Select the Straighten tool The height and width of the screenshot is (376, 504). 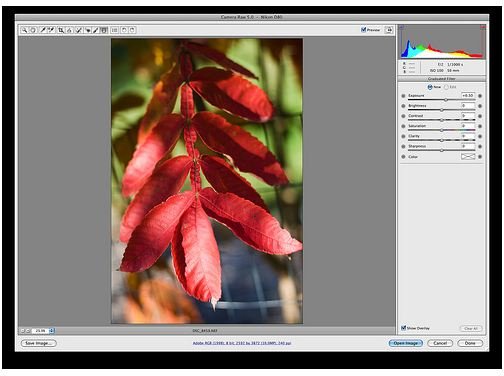[x=69, y=30]
